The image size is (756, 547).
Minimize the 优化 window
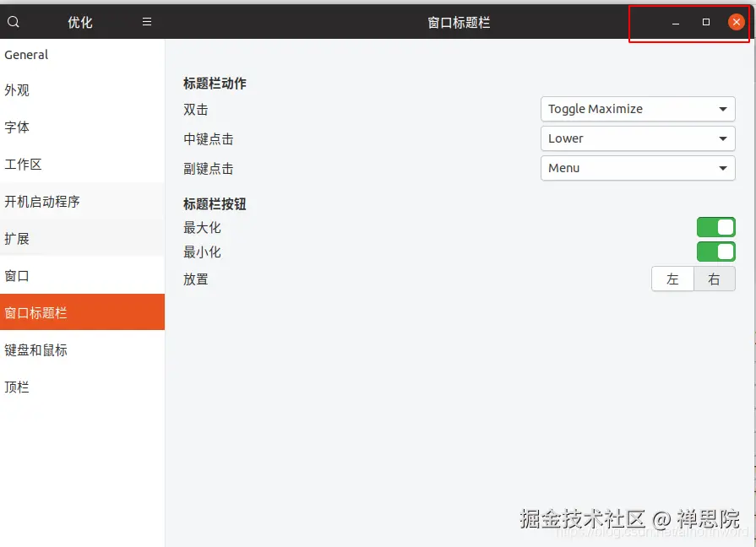click(x=675, y=22)
